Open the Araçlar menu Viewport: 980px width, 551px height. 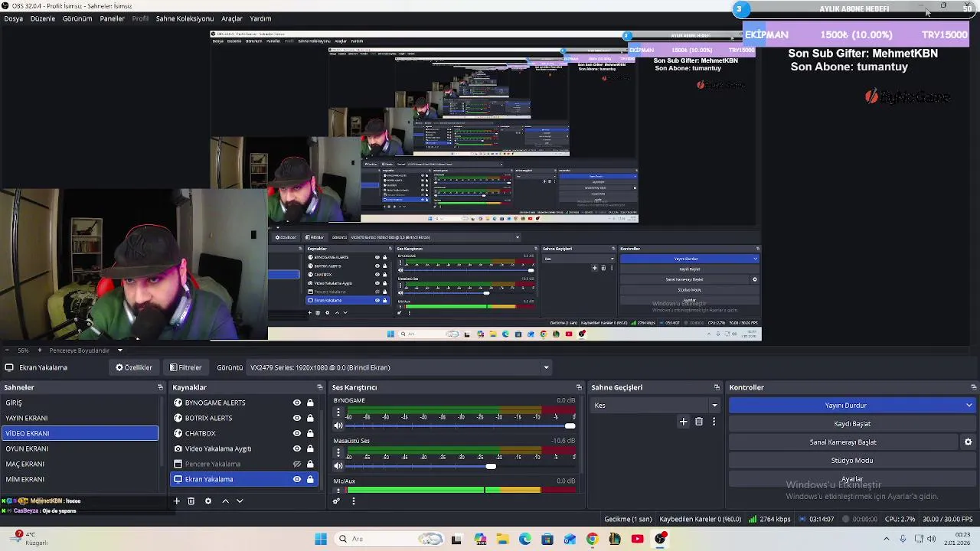click(232, 18)
